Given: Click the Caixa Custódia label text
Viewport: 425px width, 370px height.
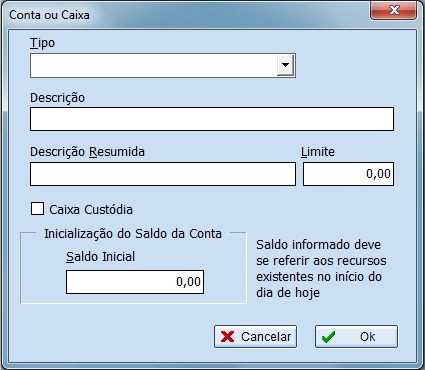Looking at the screenshot, I should [91, 210].
